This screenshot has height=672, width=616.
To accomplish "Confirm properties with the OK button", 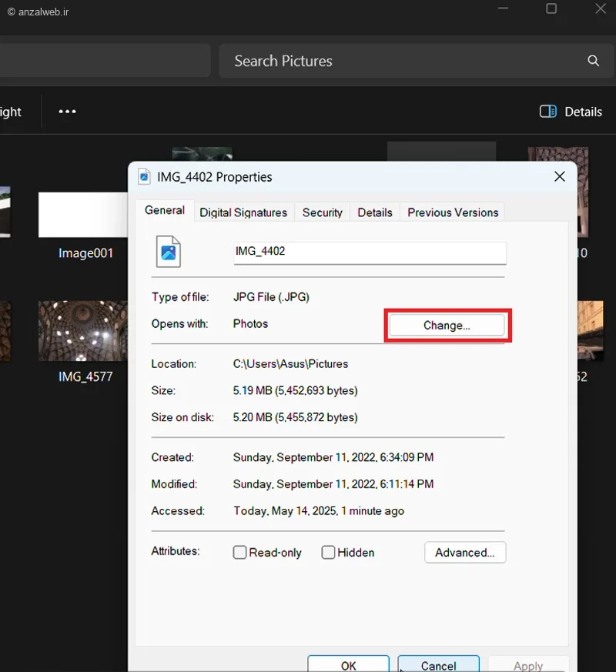I will pyautogui.click(x=348, y=665).
